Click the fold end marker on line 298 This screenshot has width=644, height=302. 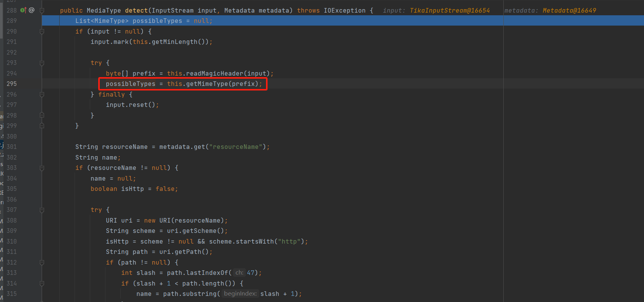point(42,115)
